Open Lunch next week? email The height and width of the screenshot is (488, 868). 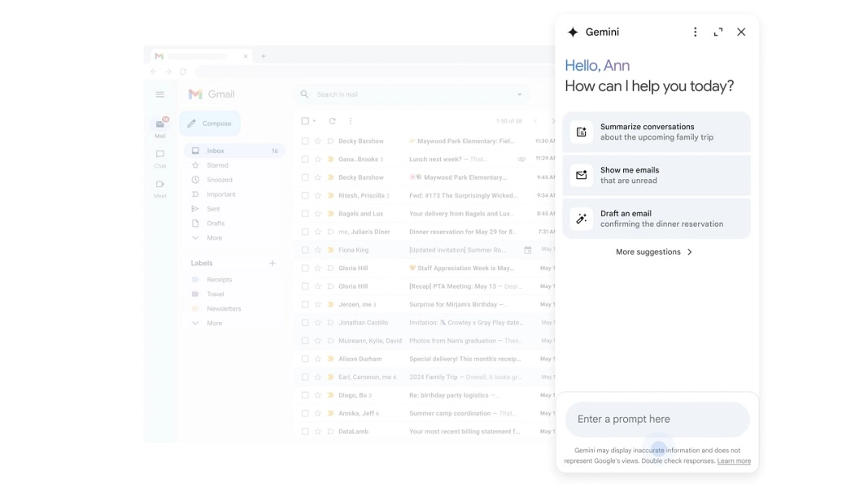coord(425,159)
